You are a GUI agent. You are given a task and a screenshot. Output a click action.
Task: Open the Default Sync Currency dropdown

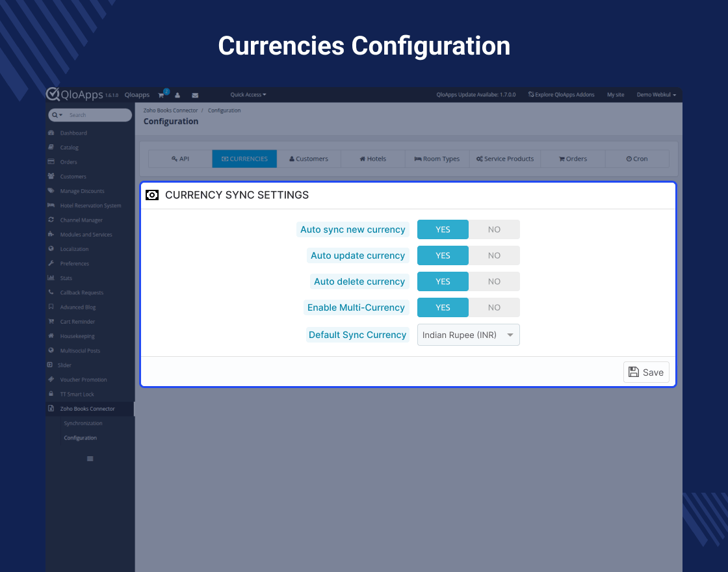tap(469, 335)
